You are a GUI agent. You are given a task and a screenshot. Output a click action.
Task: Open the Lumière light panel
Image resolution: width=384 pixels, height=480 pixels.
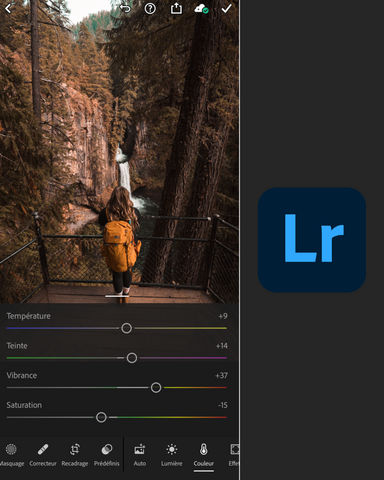[172, 455]
